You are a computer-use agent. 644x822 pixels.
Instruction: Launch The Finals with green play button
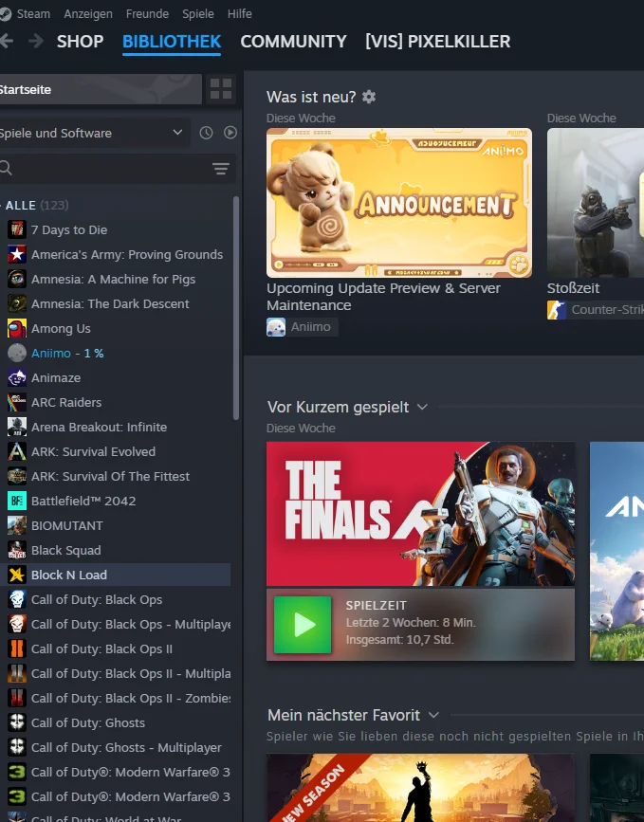point(303,625)
